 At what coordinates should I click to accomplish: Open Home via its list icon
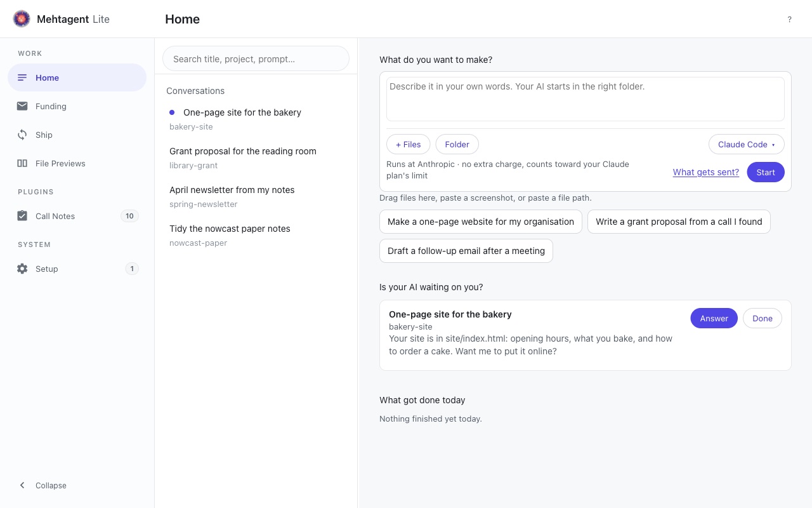pos(22,77)
